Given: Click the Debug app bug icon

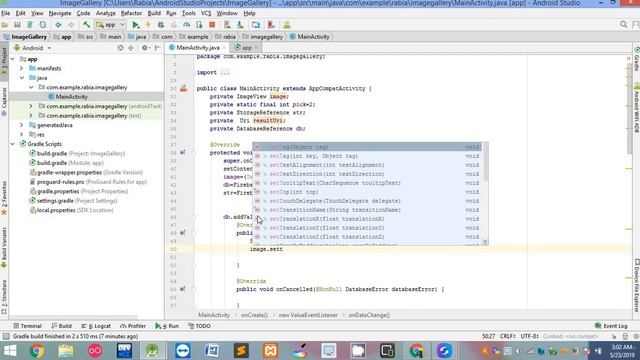Looking at the screenshot, I should click(x=161, y=25).
